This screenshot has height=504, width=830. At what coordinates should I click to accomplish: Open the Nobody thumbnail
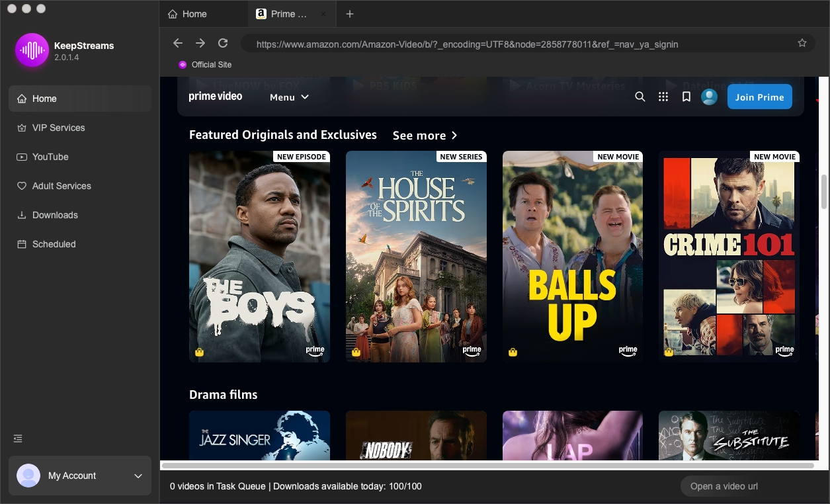(416, 435)
